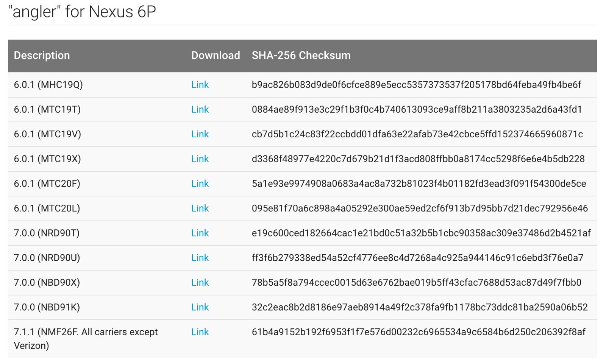The height and width of the screenshot is (364, 606).
Task: Open the NRD90U download link
Action: coord(200,258)
